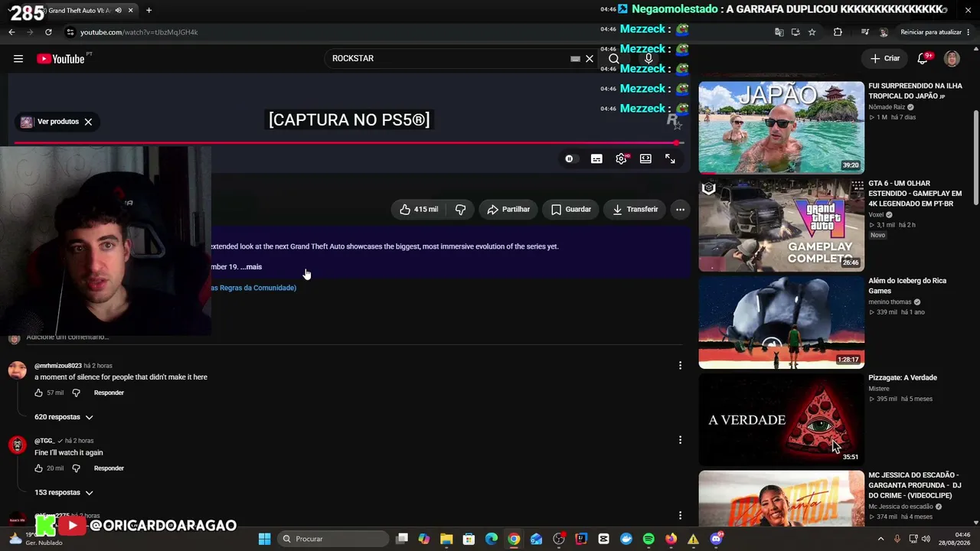Open the Criar create button
Screen dimensions: 980x551
(x=886, y=58)
